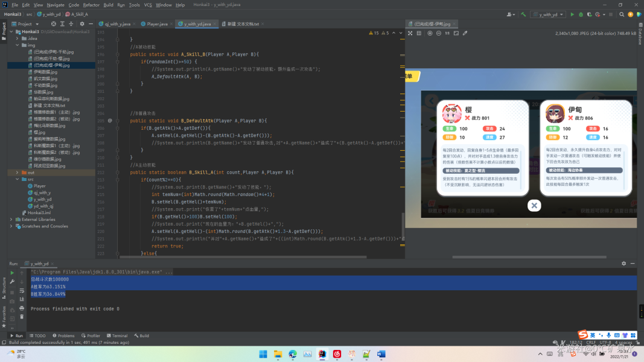Collapse all nodes in Project panel
644x362 pixels.
(71, 24)
